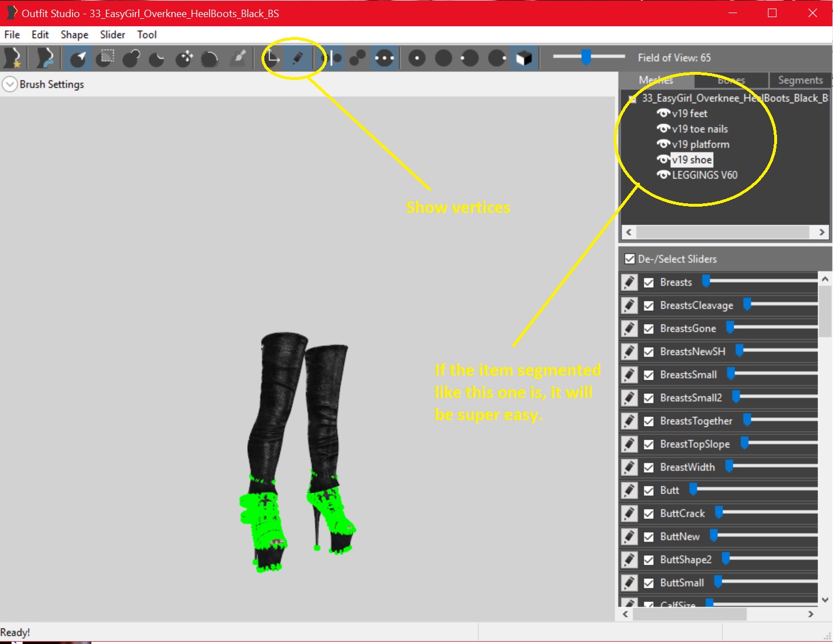The image size is (833, 644).
Task: Click the right arrow of the mesh list scrollbar
Action: tap(821, 232)
